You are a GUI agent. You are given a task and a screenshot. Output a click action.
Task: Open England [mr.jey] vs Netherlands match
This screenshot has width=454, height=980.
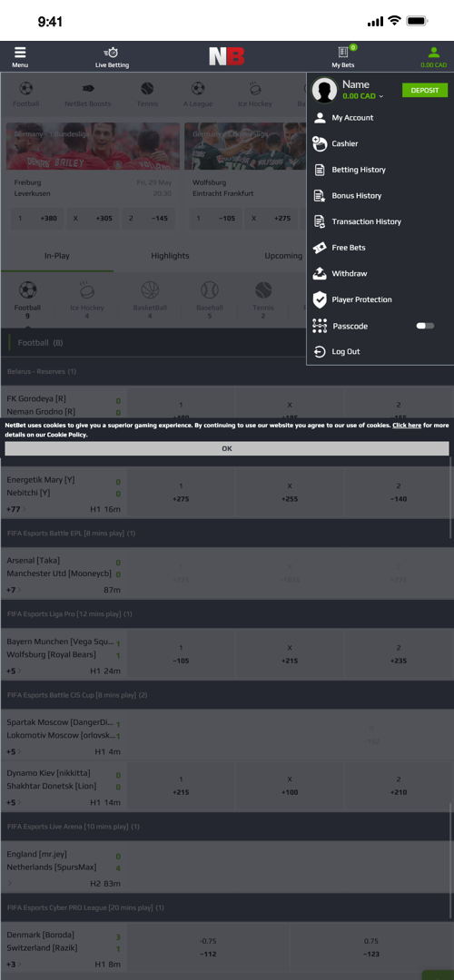coord(64,867)
